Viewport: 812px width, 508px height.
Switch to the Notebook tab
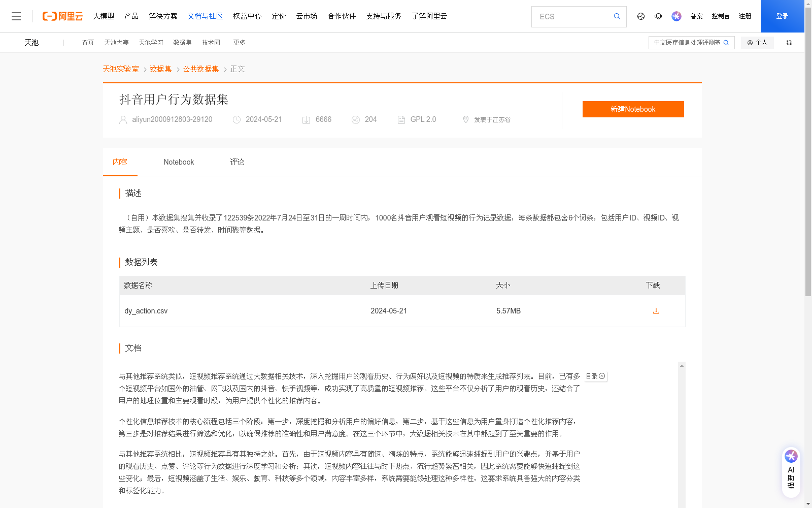click(179, 162)
